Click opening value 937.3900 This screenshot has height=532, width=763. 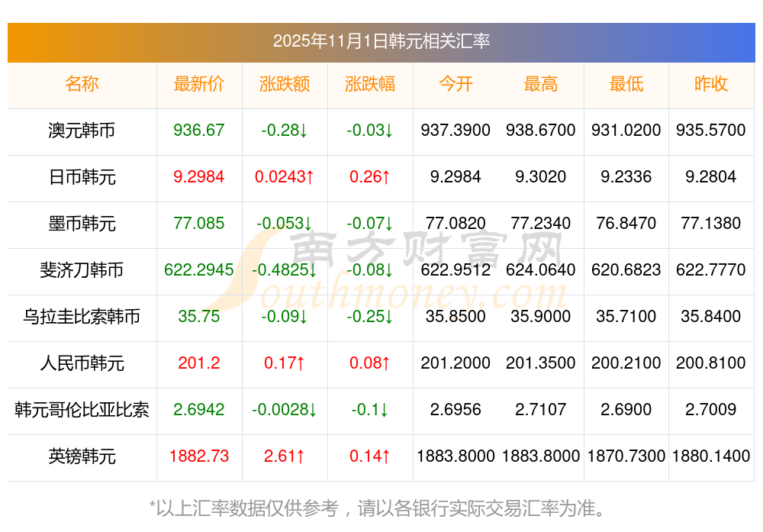click(x=456, y=131)
